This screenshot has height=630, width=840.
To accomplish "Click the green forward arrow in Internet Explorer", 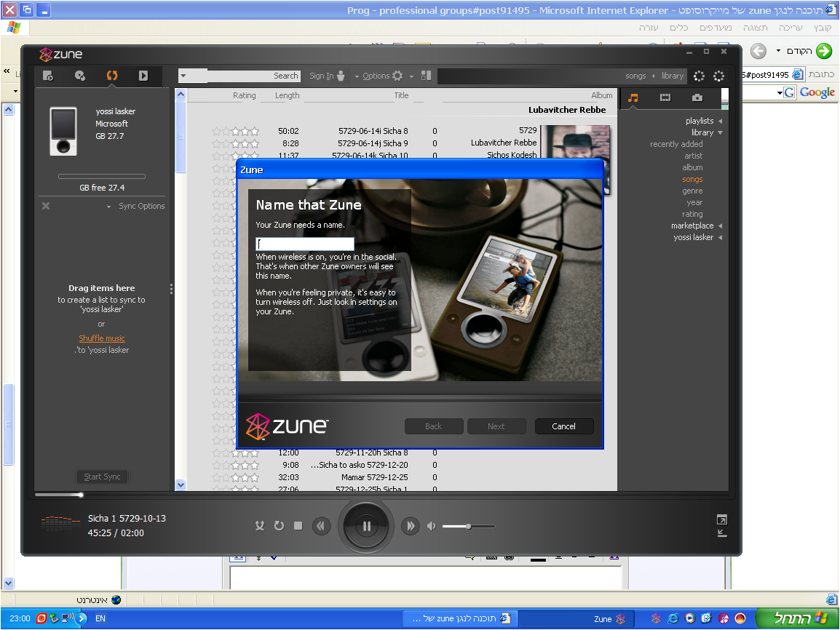I will click(x=824, y=51).
